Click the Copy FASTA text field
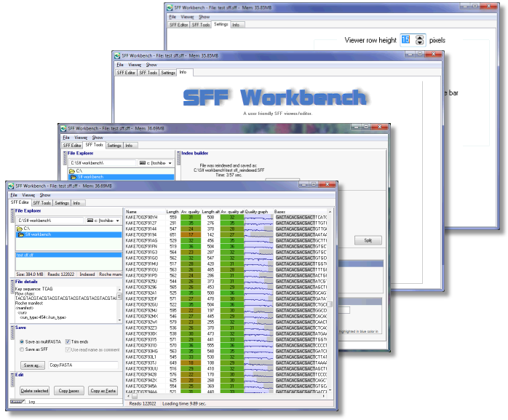 coord(83,365)
